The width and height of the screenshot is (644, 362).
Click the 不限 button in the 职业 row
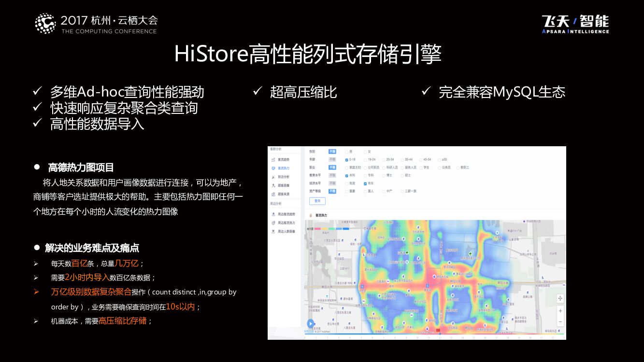(332, 167)
